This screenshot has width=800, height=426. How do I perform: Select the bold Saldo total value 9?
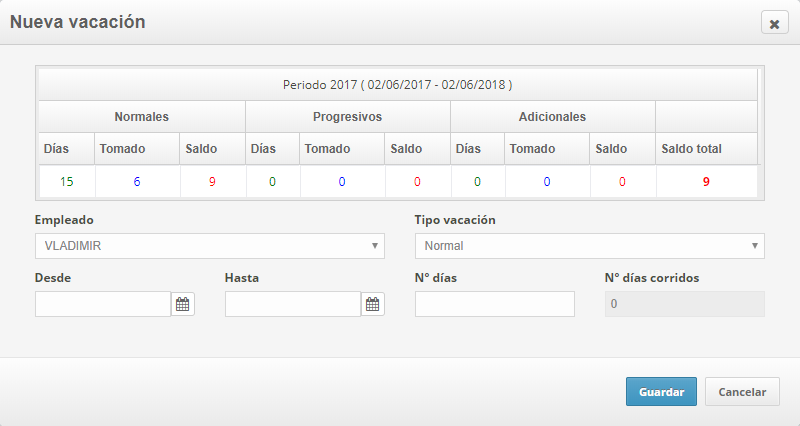pyautogui.click(x=706, y=182)
